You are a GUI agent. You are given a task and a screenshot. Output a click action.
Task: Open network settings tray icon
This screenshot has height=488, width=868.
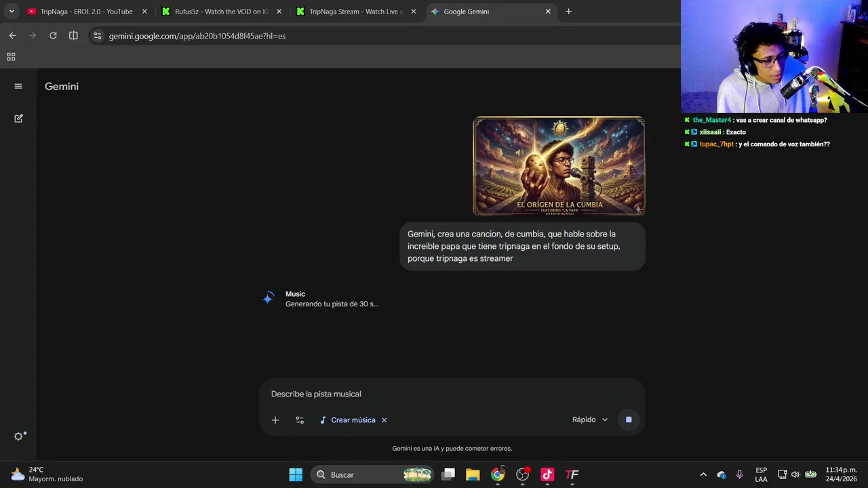(782, 474)
